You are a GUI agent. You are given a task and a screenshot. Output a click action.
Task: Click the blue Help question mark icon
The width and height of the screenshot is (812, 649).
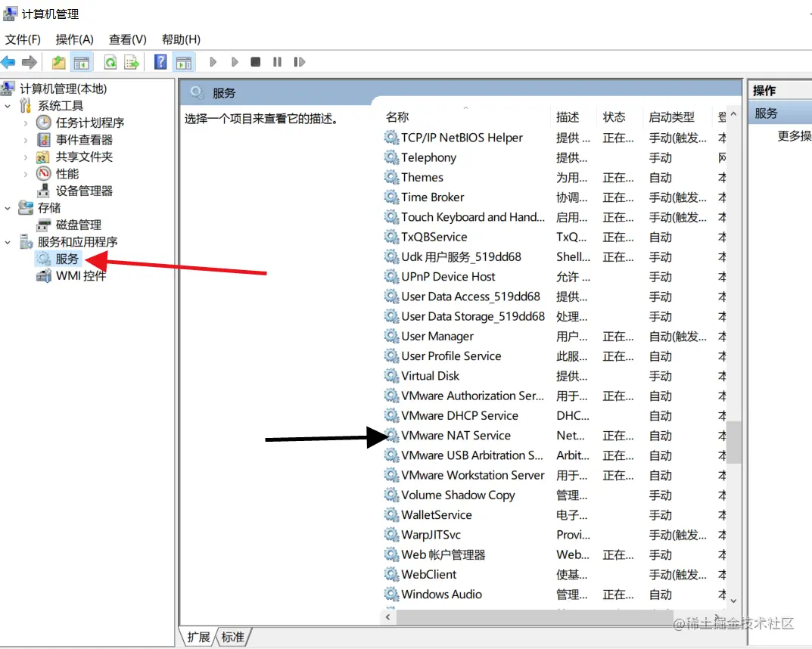click(160, 62)
